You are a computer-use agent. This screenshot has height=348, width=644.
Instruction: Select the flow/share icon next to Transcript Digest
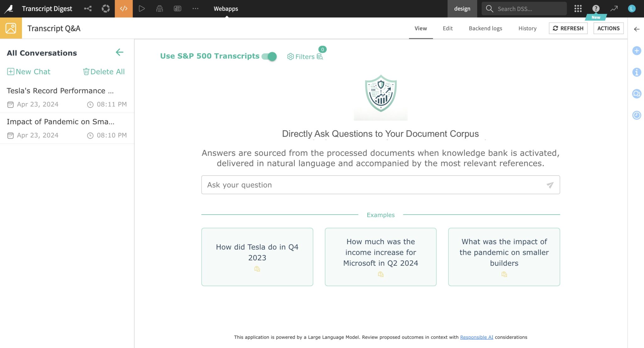(88, 8)
